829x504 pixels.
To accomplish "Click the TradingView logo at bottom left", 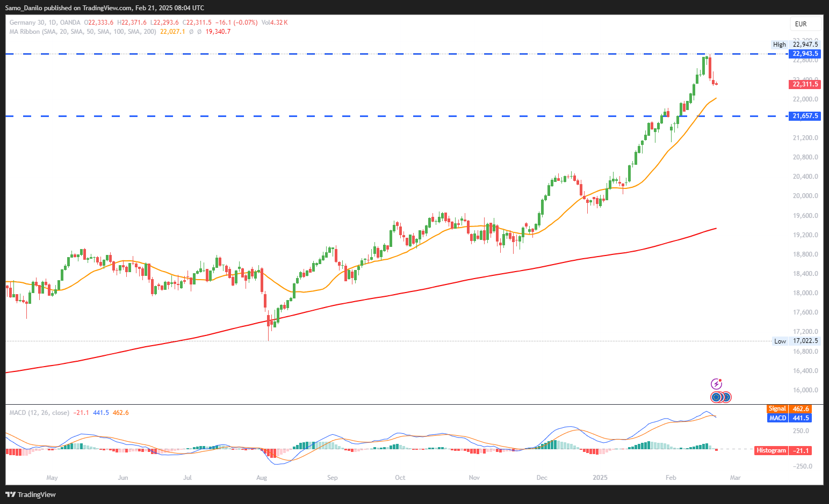I will 31,494.
